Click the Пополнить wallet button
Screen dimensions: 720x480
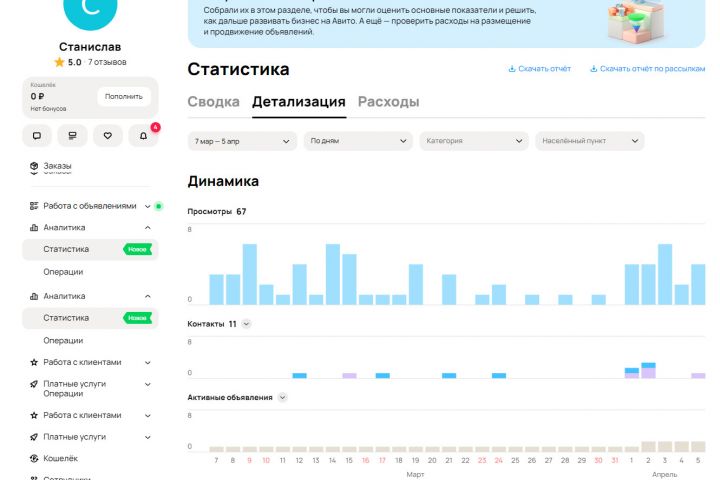click(124, 96)
